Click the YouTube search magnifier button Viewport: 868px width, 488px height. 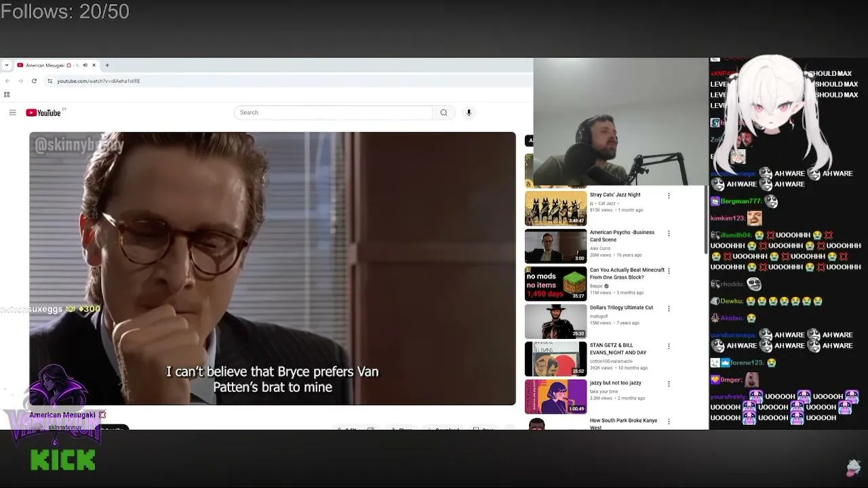pyautogui.click(x=443, y=113)
